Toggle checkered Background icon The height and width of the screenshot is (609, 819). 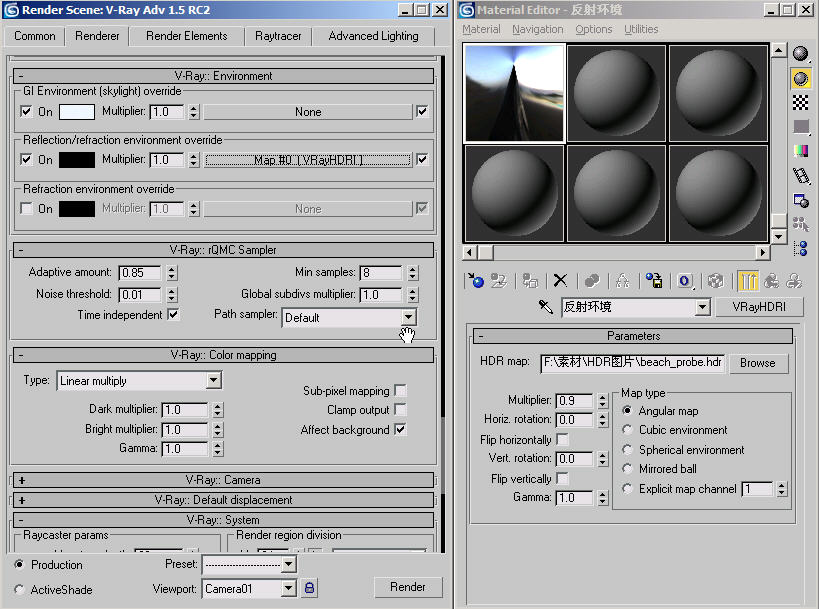click(801, 102)
